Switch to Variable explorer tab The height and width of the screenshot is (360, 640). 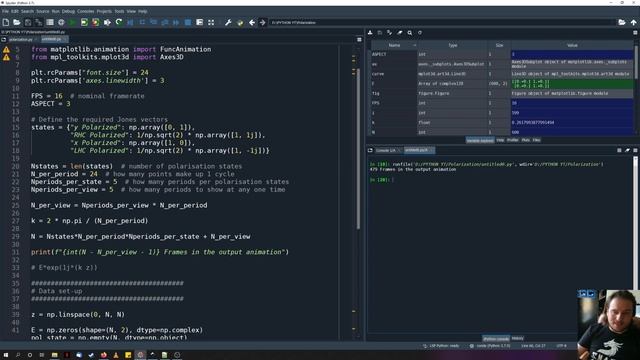[480, 140]
